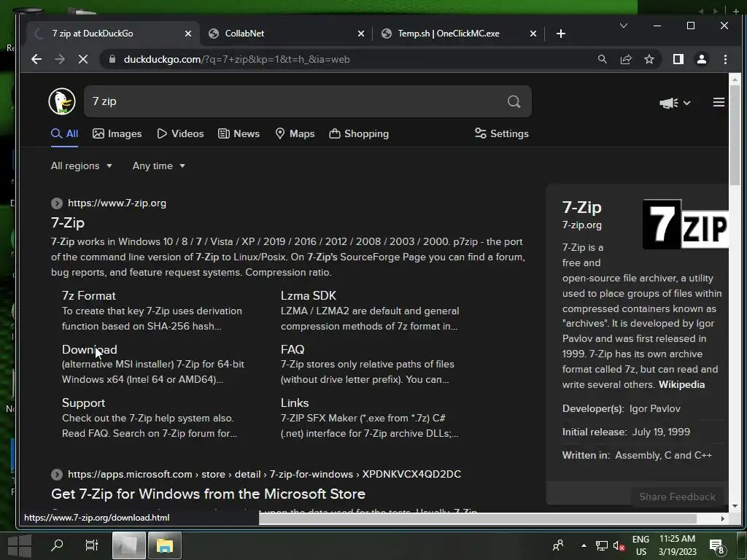Click the 7-zip.org link in info panel
Screen dimensions: 747x560
pos(581,225)
